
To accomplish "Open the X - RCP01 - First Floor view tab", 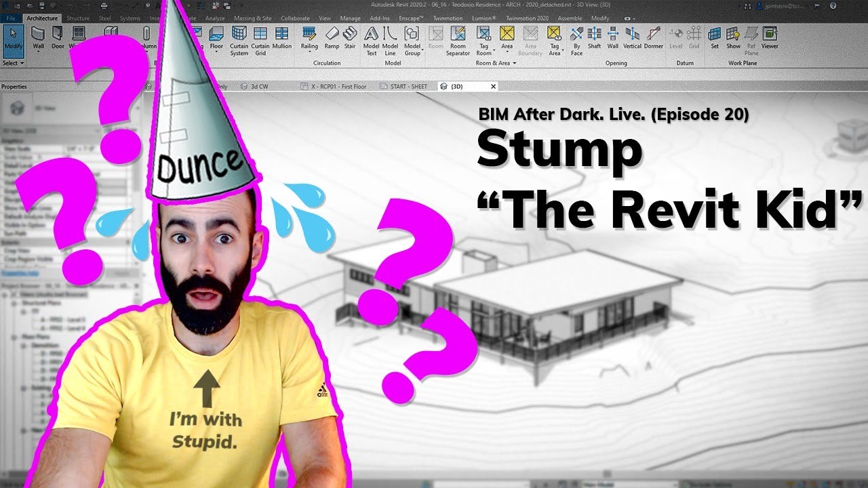I will pos(334,87).
